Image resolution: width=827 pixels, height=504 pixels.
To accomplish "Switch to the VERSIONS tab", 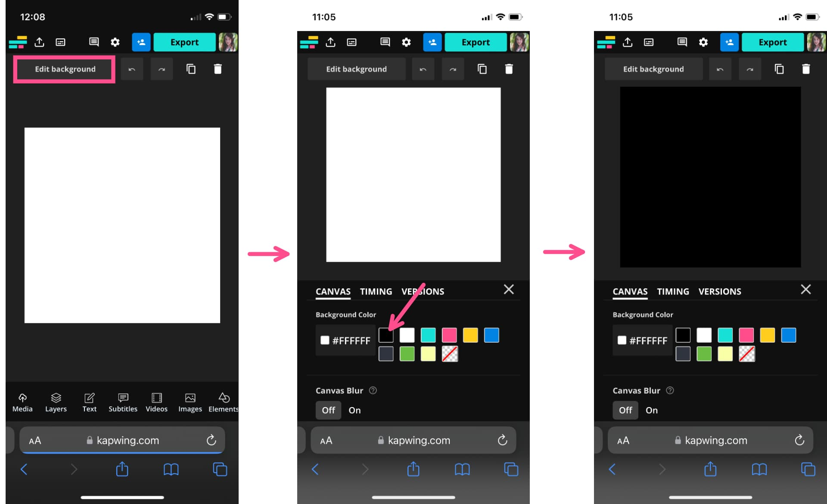I will 721,291.
